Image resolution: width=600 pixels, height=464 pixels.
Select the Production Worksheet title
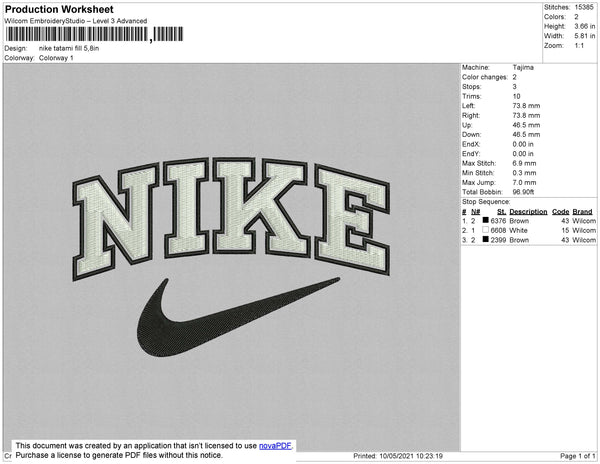tap(59, 10)
